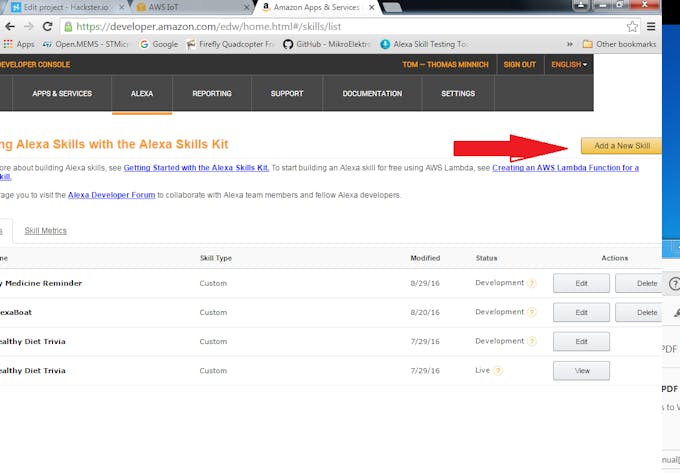Open the Chrome hamburger menu
The width and height of the screenshot is (680, 473).
pyautogui.click(x=651, y=26)
